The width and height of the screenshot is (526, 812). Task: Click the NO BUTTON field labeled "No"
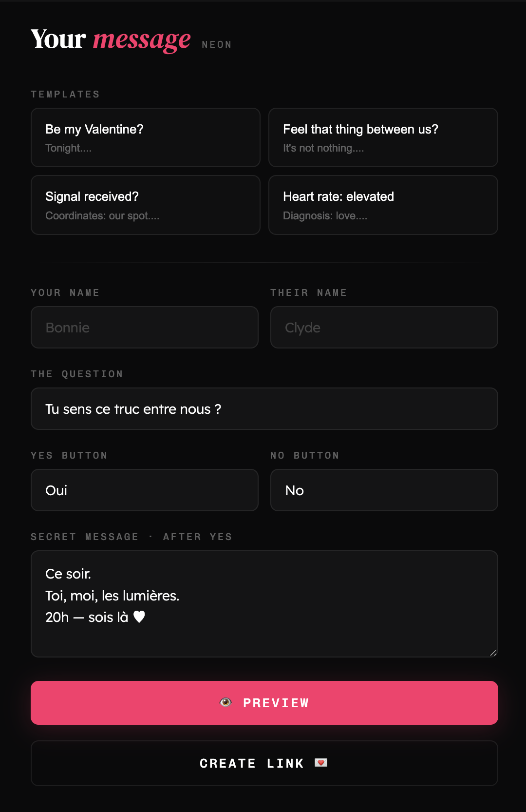(x=384, y=490)
